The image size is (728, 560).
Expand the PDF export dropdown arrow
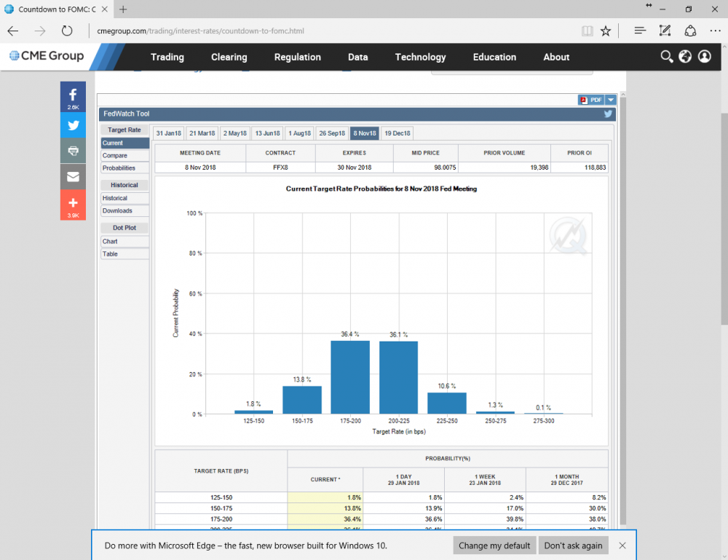point(611,100)
